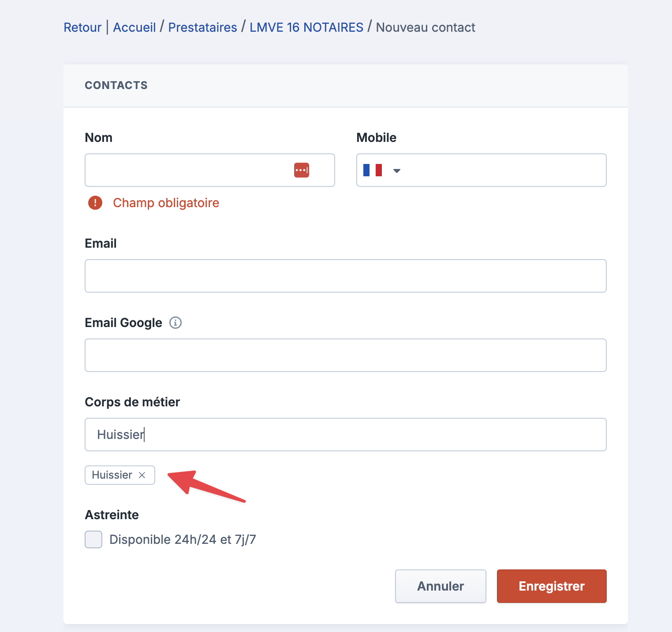The height and width of the screenshot is (632, 672).
Task: Click the Disponible 24h/24 et 7j/7 label text
Action: pyautogui.click(x=183, y=539)
